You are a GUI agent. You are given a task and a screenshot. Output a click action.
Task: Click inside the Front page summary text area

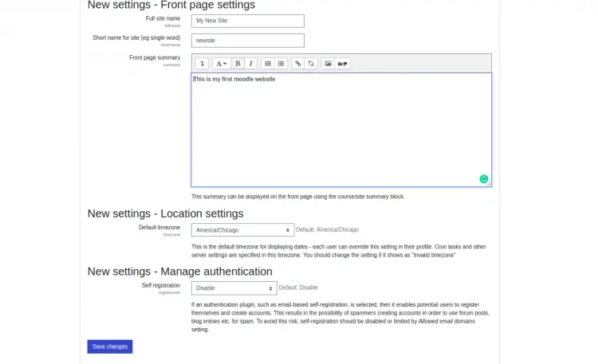[341, 130]
